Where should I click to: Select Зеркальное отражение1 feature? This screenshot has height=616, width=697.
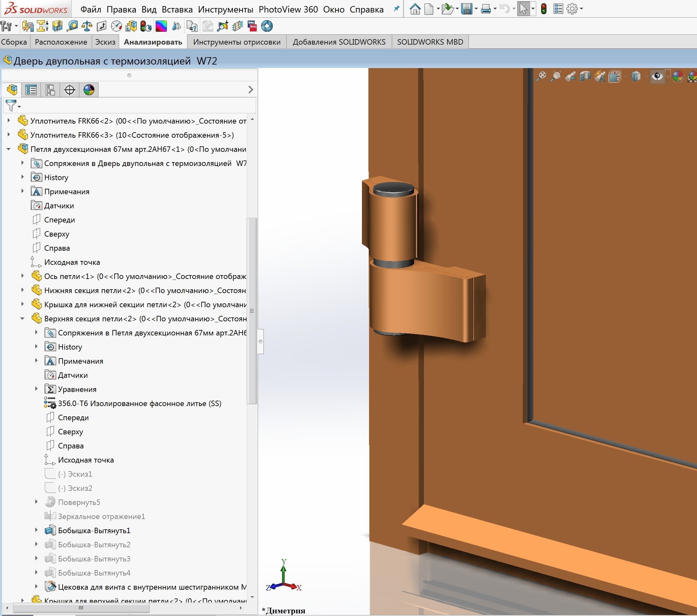101,516
